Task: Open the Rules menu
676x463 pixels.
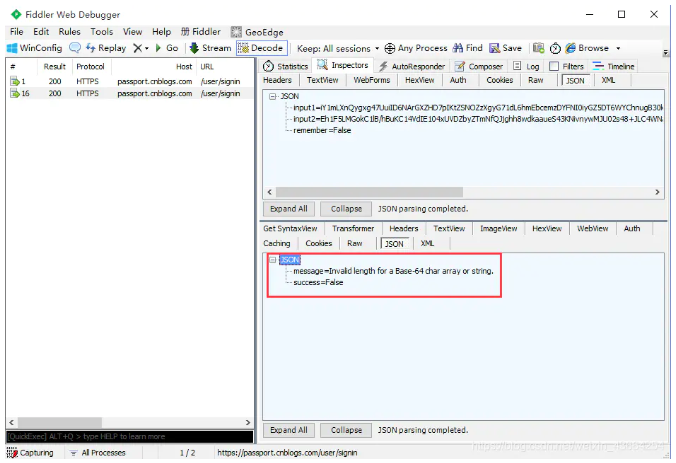Action: 69,32
